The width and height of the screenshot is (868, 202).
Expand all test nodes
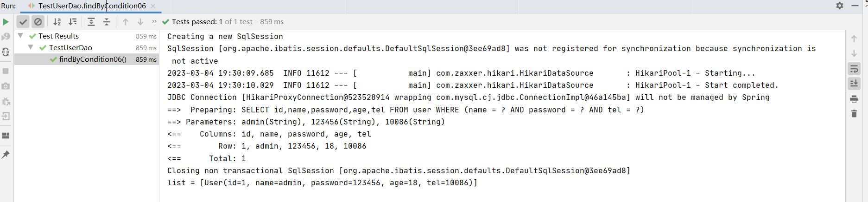coord(91,22)
